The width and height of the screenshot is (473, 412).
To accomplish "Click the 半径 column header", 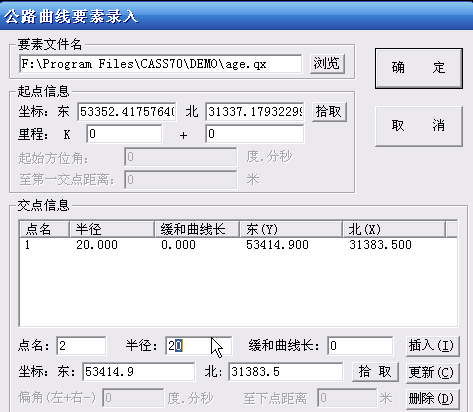I will click(112, 229).
